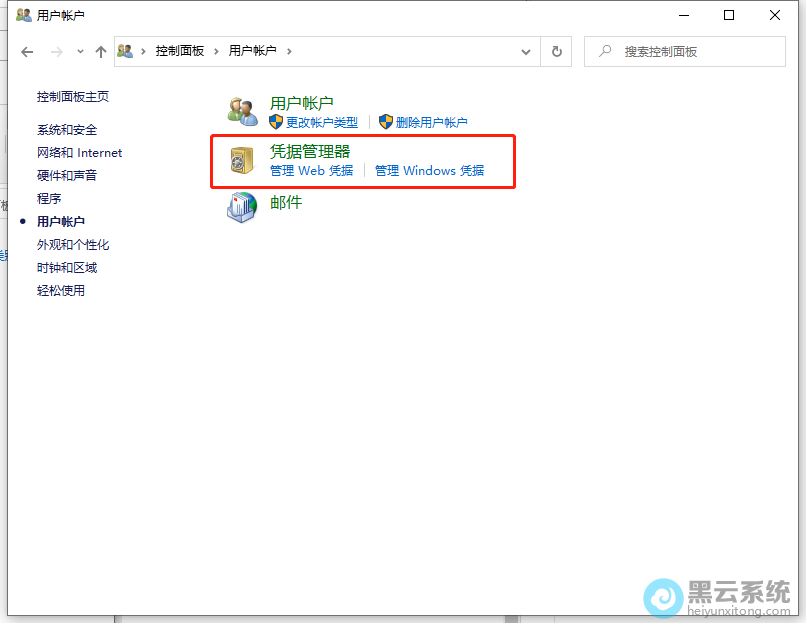Open 系统和安全 category in sidebar
The image size is (806, 623).
click(x=67, y=130)
